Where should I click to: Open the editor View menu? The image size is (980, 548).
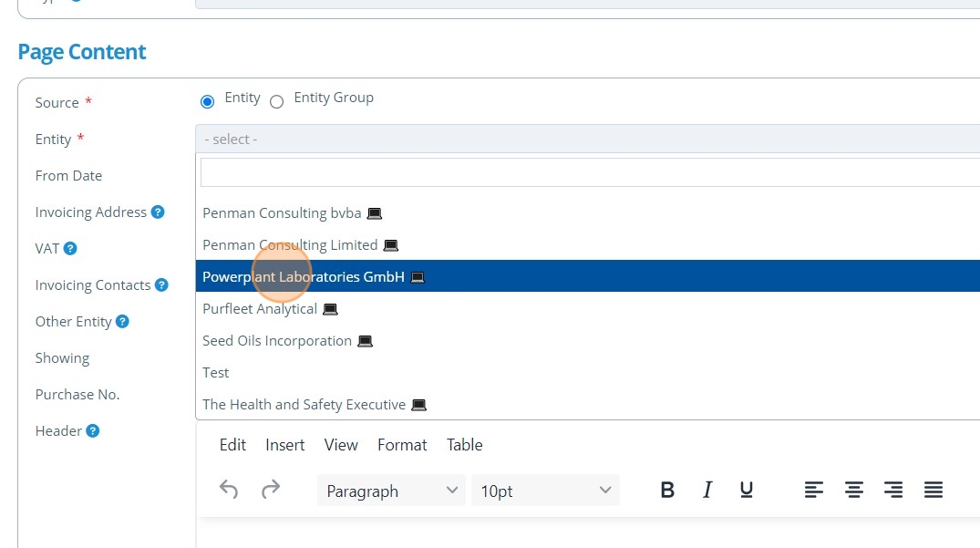pos(341,445)
